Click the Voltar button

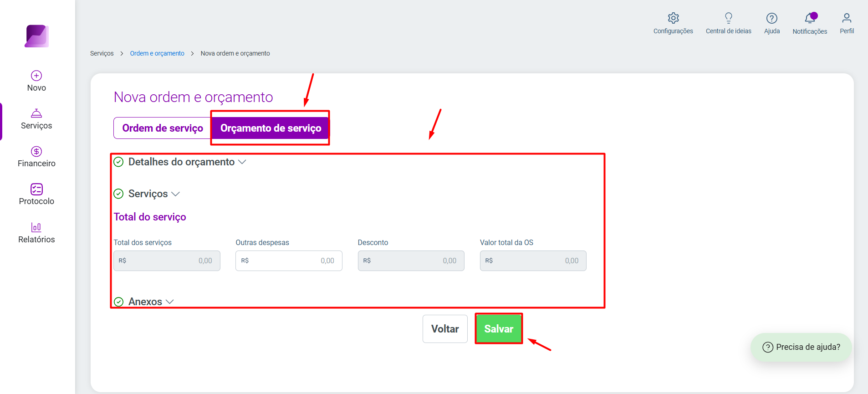[445, 329]
